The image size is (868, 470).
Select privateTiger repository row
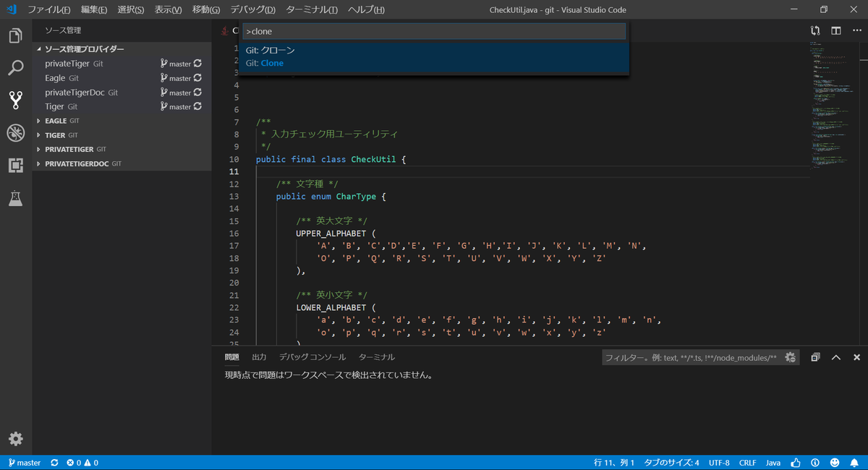[x=122, y=64]
